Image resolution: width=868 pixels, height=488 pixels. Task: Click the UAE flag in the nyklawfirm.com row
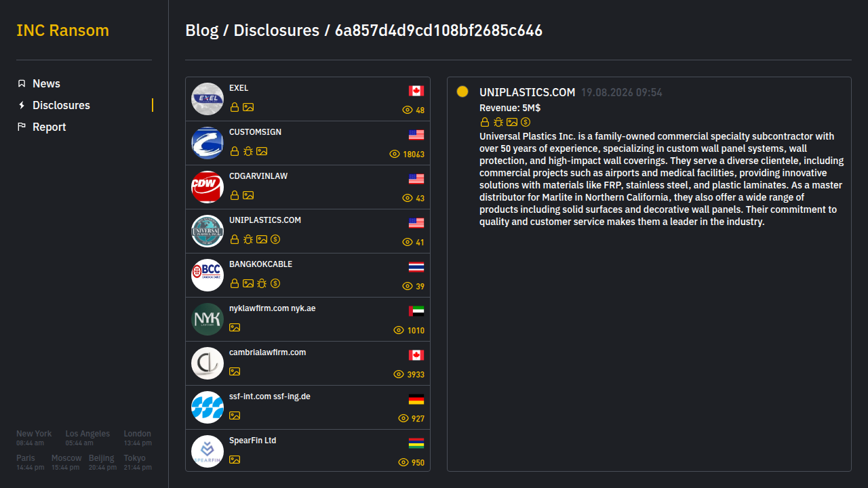click(x=416, y=311)
